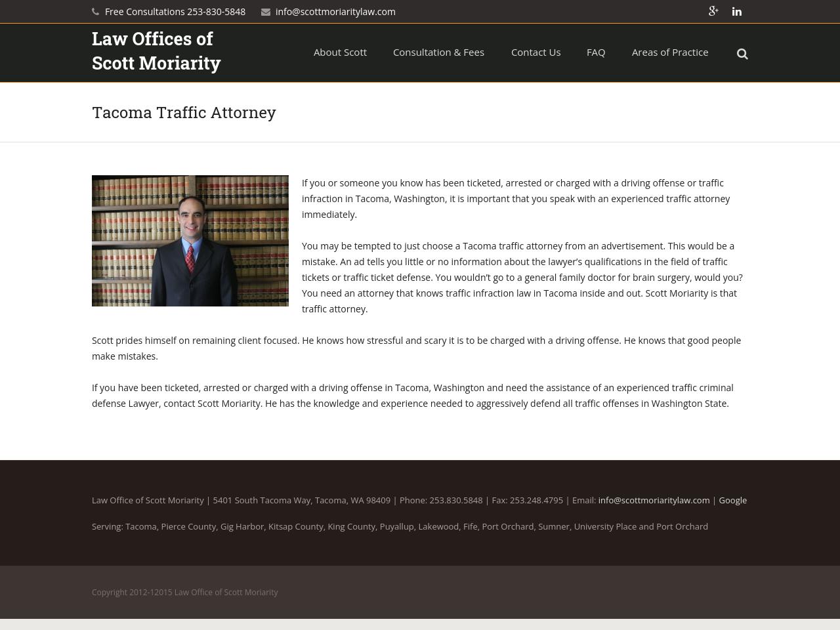This screenshot has height=630, width=840.
Task: Email info@scottmoriaritylaw.com from the footer link
Action: [x=654, y=500]
